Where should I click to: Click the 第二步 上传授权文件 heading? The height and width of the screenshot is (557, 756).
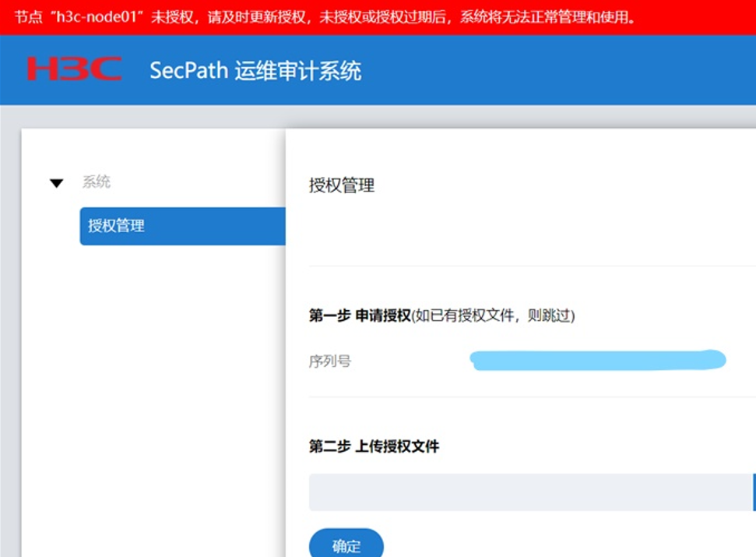[374, 446]
